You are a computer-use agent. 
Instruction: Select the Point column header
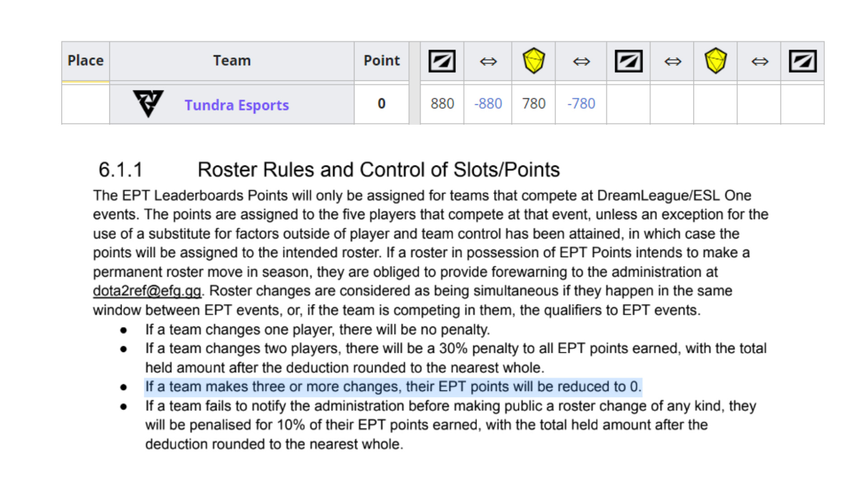(x=382, y=61)
